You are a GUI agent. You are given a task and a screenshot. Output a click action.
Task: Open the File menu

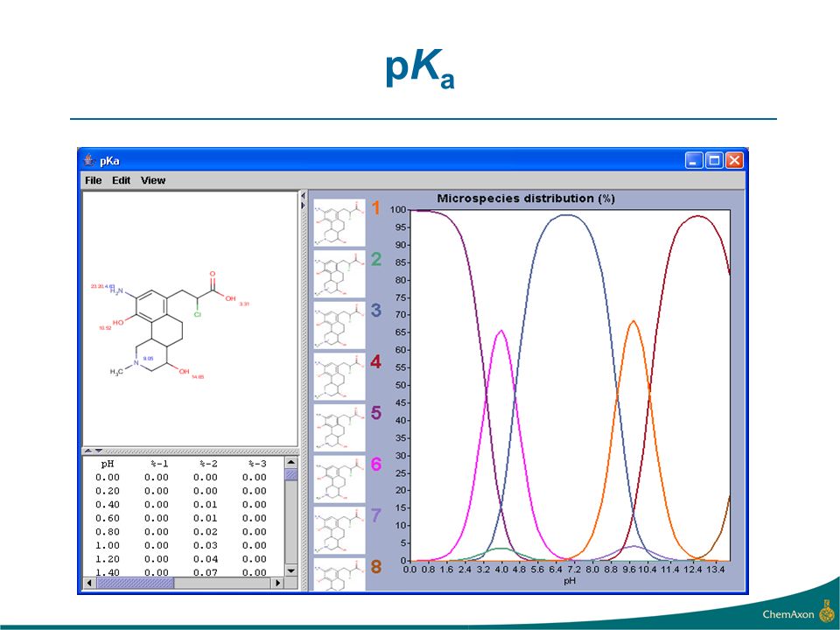point(94,180)
